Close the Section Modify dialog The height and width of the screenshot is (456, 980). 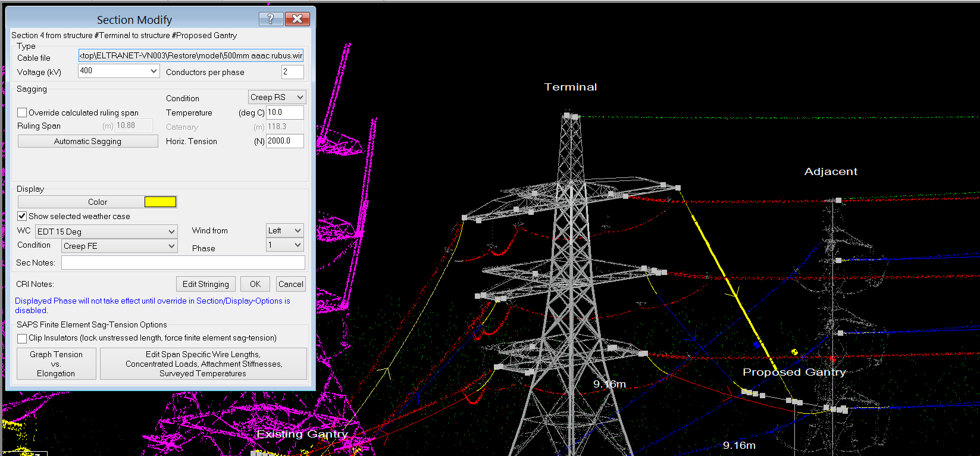[x=298, y=19]
